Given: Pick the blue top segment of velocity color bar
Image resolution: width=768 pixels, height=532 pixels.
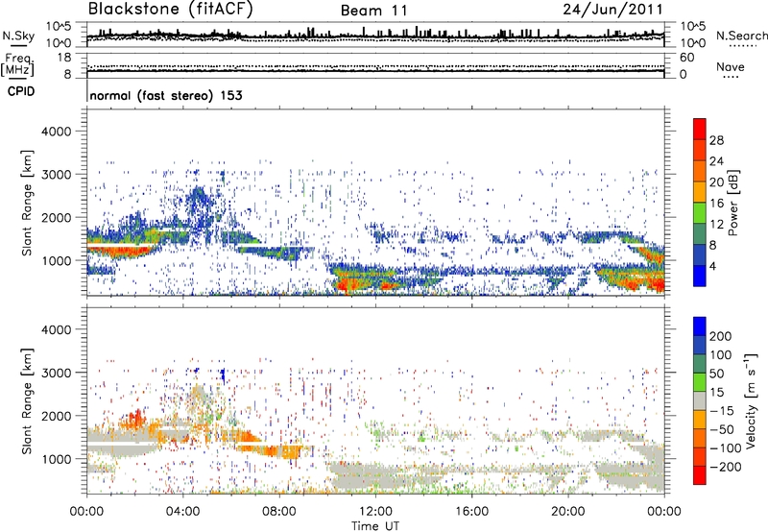Looking at the screenshot, I should click(700, 326).
